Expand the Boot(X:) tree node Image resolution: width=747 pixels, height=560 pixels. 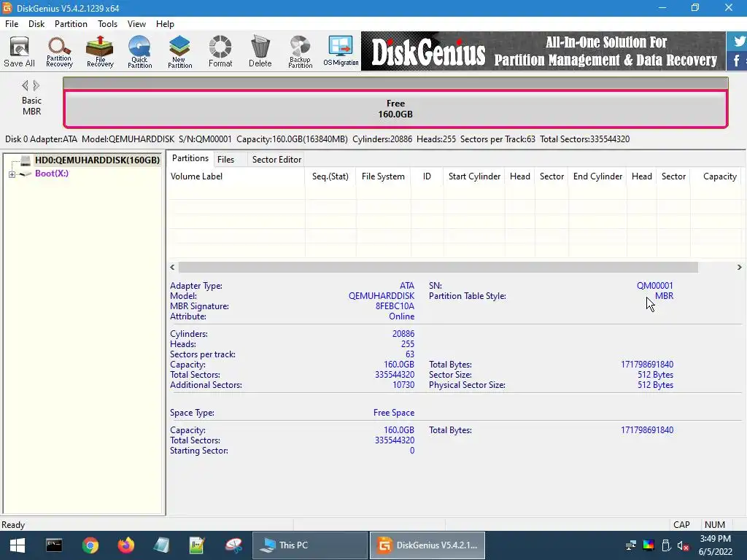click(12, 174)
